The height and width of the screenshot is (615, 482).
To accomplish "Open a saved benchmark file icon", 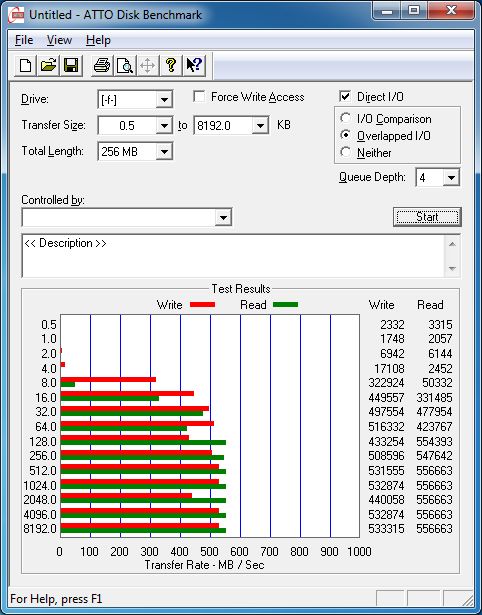I will [x=48, y=65].
